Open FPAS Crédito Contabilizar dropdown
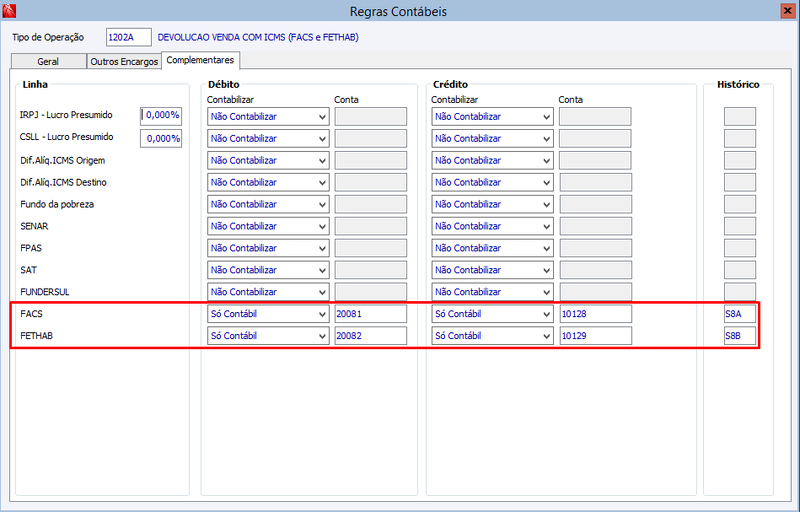The width and height of the screenshot is (800, 512). point(492,248)
